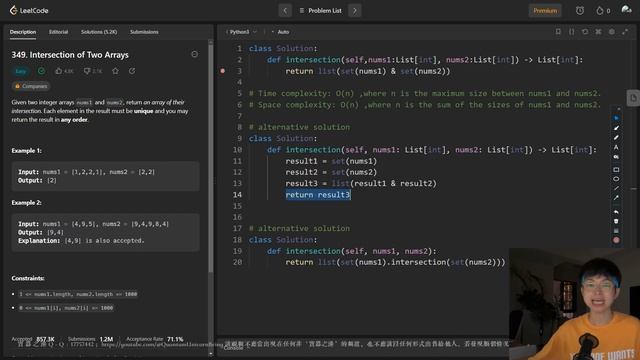Go to previous problem arrow

tap(285, 11)
